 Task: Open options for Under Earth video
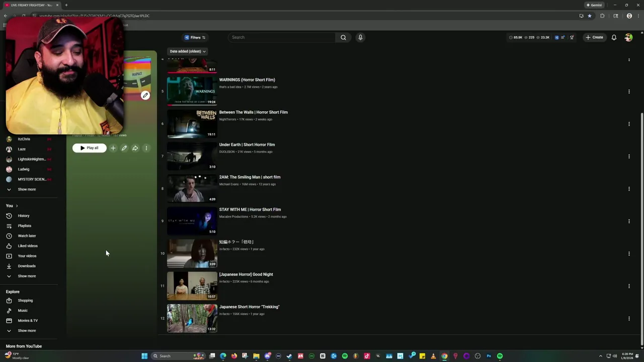pos(629,156)
